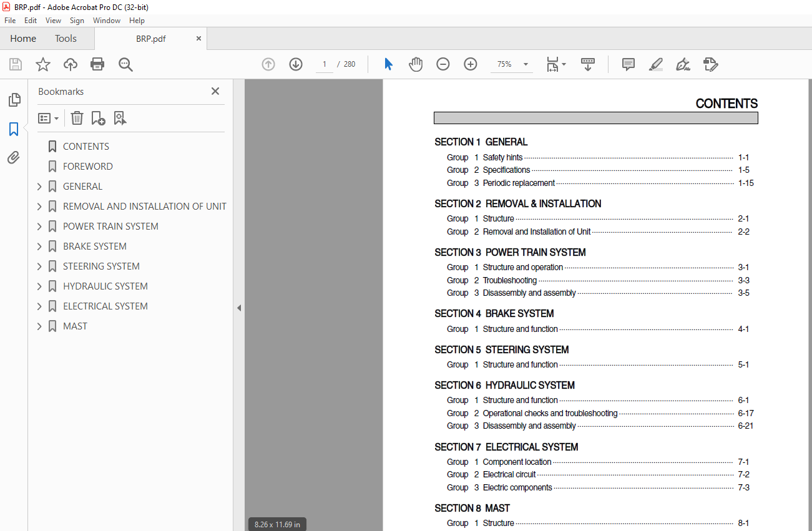Add current file to starred bookmarks
The width and height of the screenshot is (812, 531).
point(43,64)
